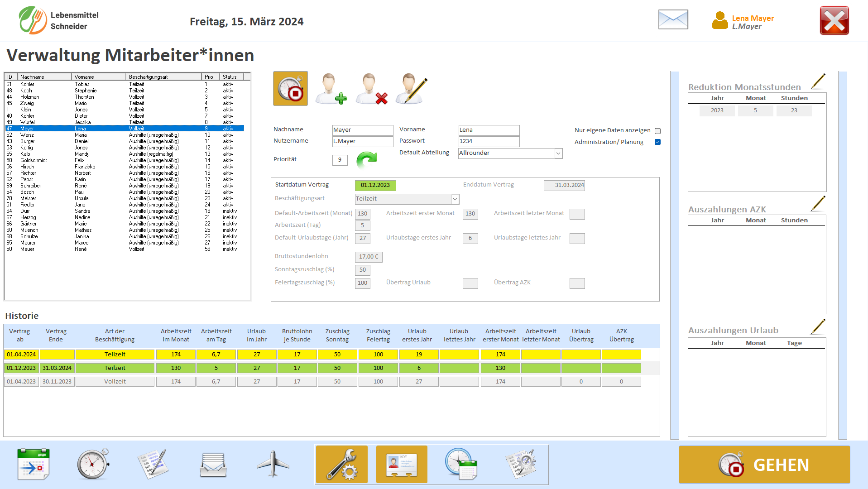This screenshot has width=868, height=489.
Task: Click into the Passwort input field
Action: click(x=489, y=141)
